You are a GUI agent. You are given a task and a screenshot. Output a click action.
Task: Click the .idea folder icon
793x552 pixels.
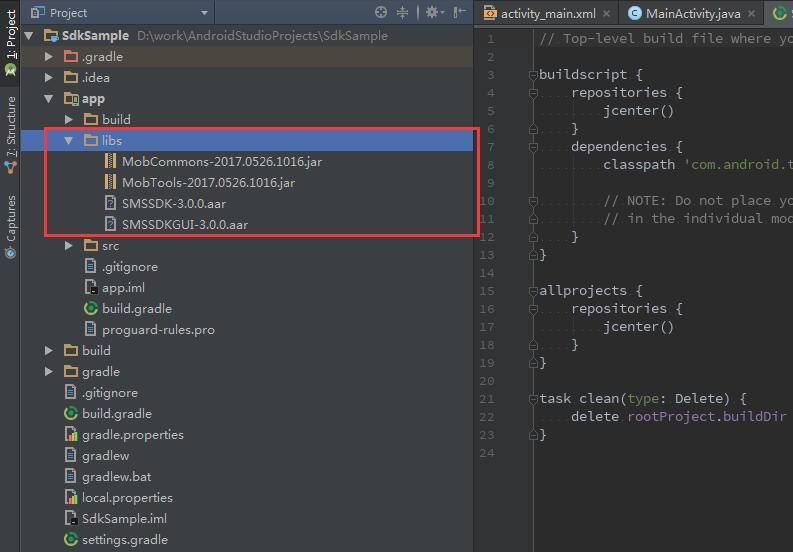pos(71,77)
